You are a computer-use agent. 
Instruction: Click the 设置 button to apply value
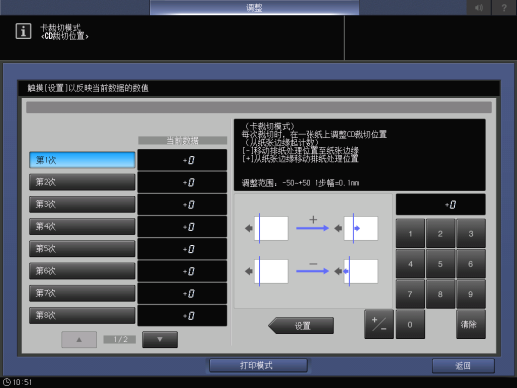[301, 325]
